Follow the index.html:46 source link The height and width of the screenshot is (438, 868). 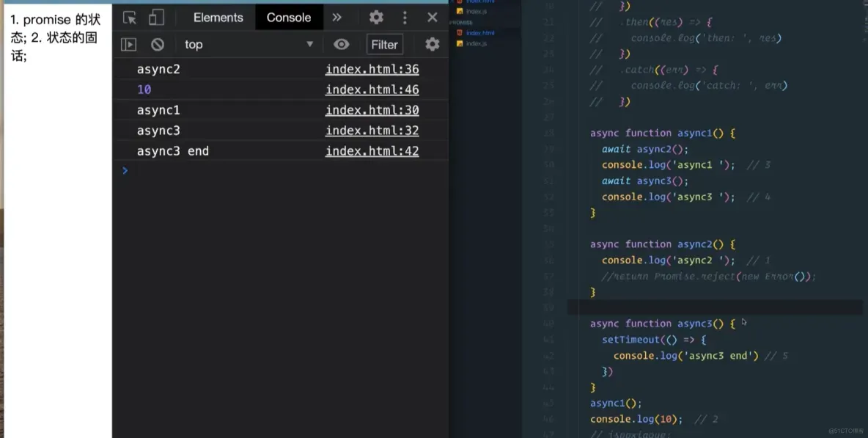(x=372, y=90)
